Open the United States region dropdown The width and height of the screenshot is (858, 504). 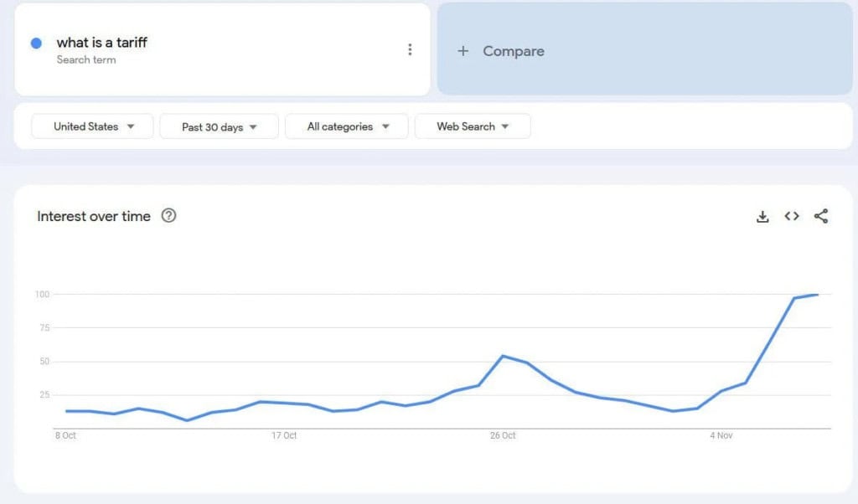[x=92, y=126]
